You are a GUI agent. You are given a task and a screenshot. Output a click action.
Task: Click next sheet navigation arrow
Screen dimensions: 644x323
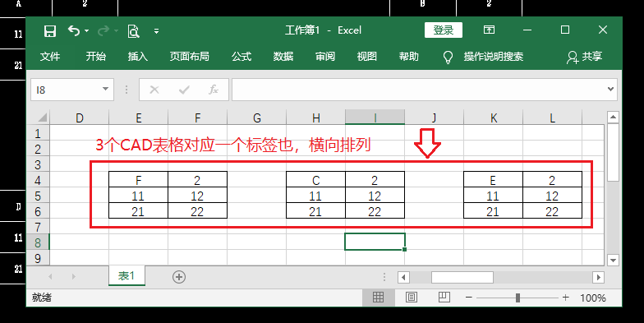pos(74,276)
